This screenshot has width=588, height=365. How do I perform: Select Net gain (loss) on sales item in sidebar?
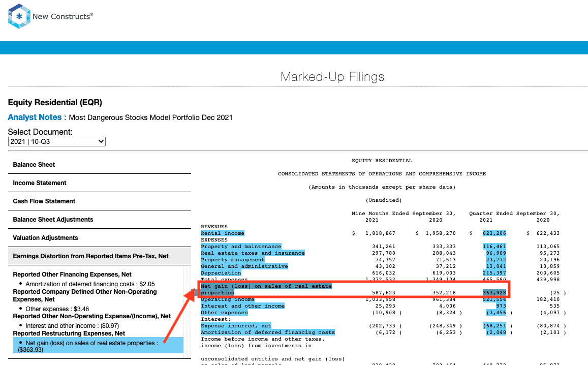[98, 346]
